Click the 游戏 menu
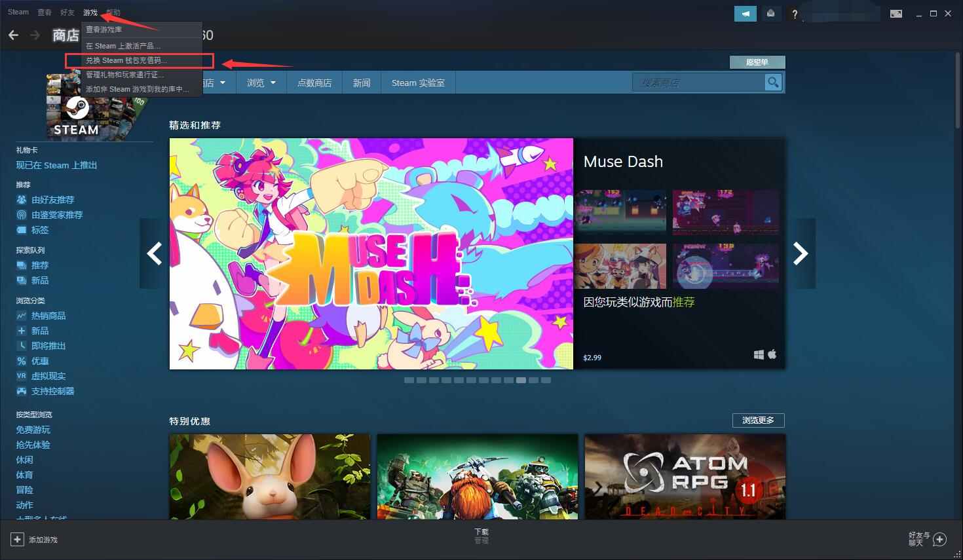Screen dimensions: 963x560 tap(90, 12)
